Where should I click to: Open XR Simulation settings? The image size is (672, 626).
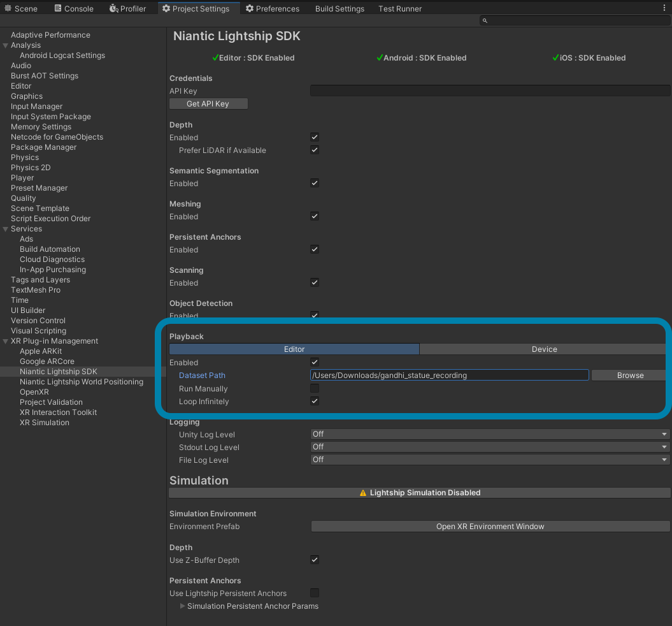[x=45, y=423]
